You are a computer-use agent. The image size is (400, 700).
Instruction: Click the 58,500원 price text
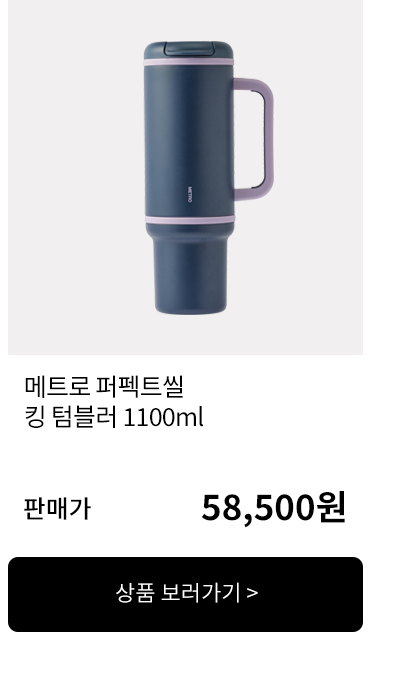pos(274,508)
